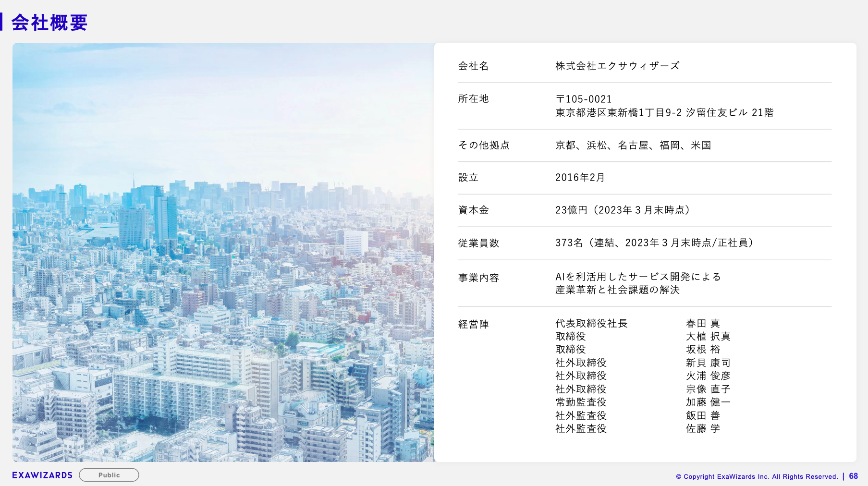Click the EXAWIZARDS logo in the footer
868x486 pixels.
tap(42, 475)
